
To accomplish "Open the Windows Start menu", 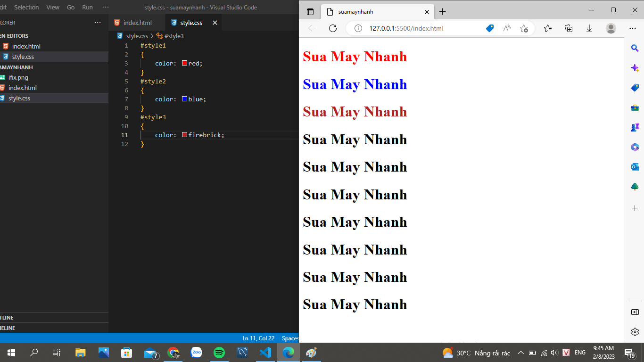I will click(x=11, y=352).
